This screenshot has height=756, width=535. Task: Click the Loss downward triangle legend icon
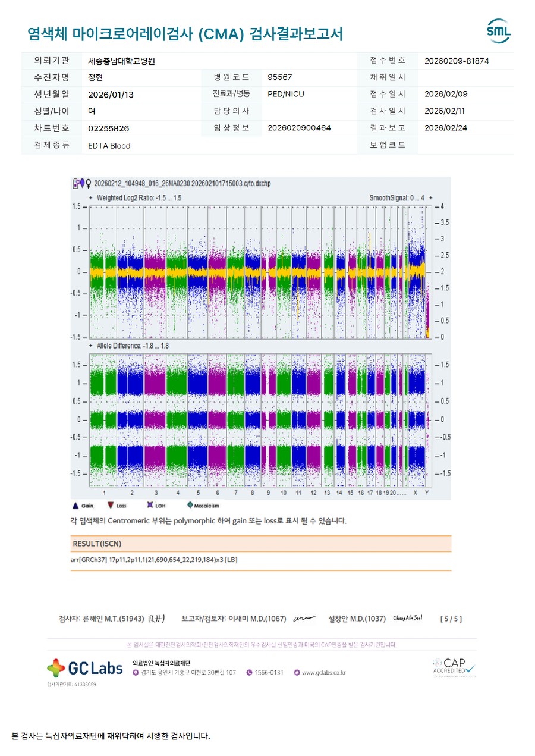(x=111, y=505)
